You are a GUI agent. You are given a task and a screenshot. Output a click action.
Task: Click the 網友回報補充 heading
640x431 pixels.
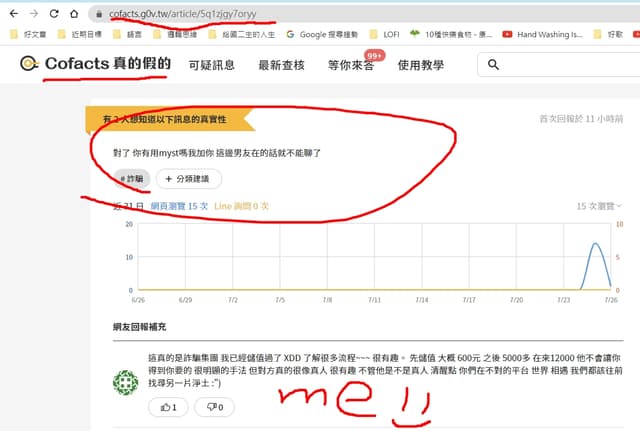140,327
